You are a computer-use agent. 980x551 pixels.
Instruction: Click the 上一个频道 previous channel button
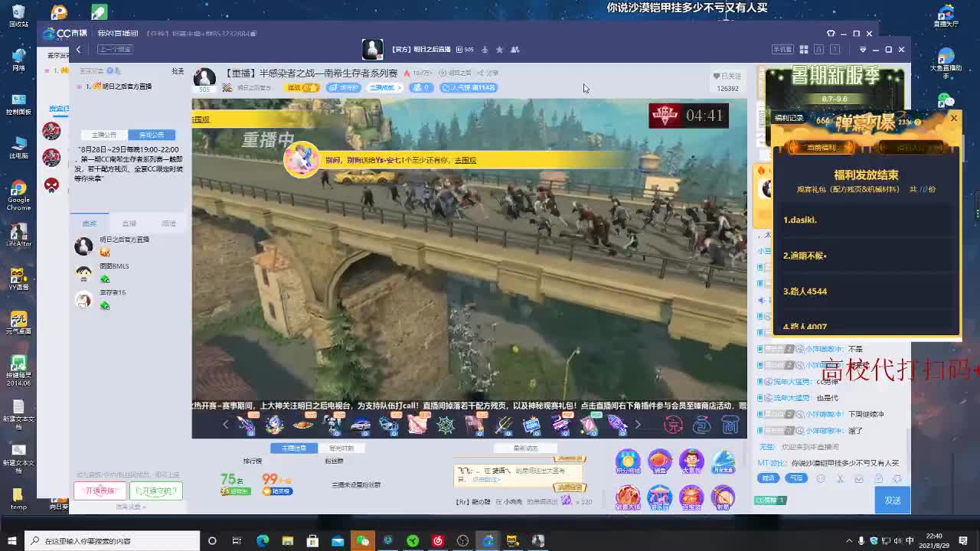click(x=115, y=50)
